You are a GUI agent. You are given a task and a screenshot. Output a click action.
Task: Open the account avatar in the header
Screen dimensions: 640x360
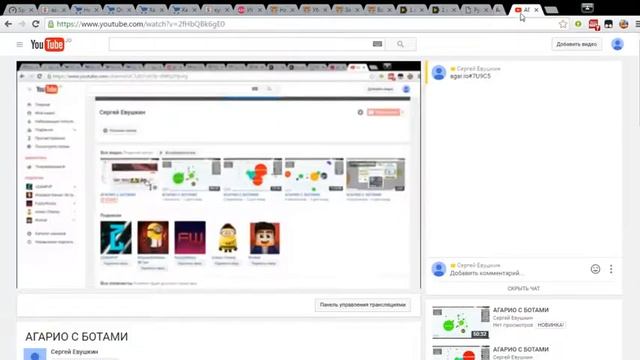[617, 44]
